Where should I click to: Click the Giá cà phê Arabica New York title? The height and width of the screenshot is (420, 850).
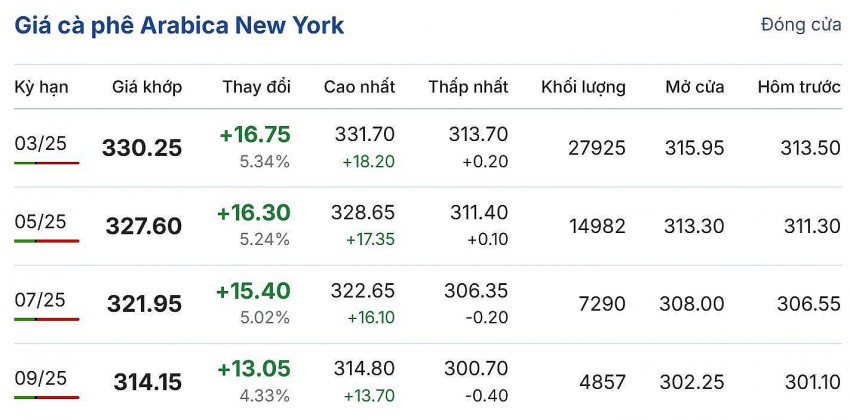pos(179,26)
